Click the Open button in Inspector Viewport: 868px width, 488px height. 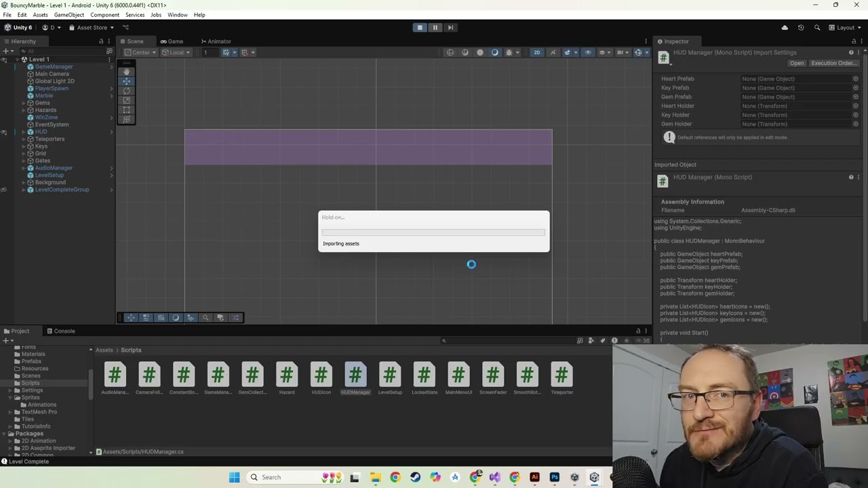(797, 63)
